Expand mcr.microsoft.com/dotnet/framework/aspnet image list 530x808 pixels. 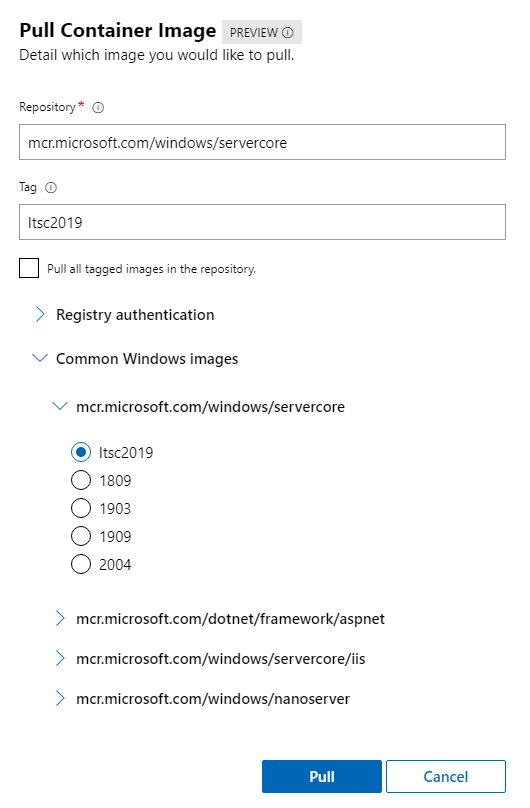(x=60, y=618)
